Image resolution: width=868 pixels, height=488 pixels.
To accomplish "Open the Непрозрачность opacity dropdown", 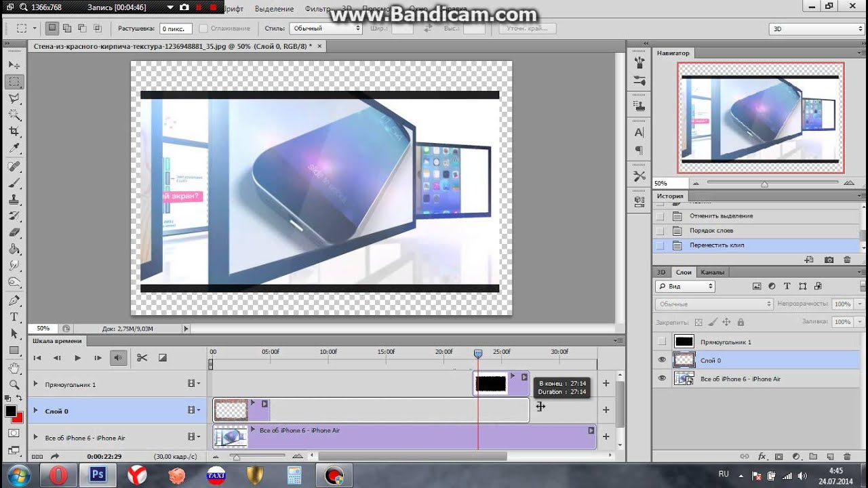I will tap(861, 304).
